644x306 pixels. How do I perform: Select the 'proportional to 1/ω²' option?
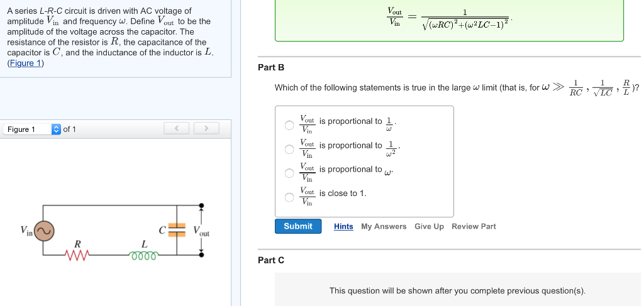[x=289, y=149]
